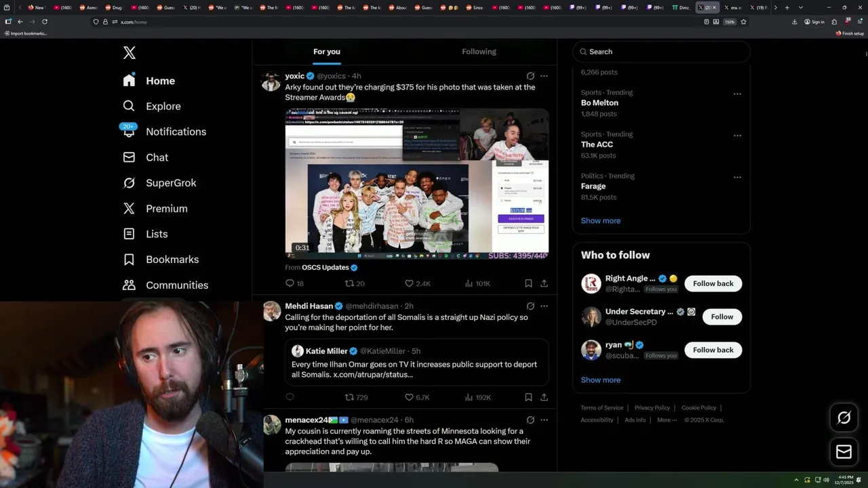
Task: Share Mehdi Hasan's post
Action: coord(544,397)
